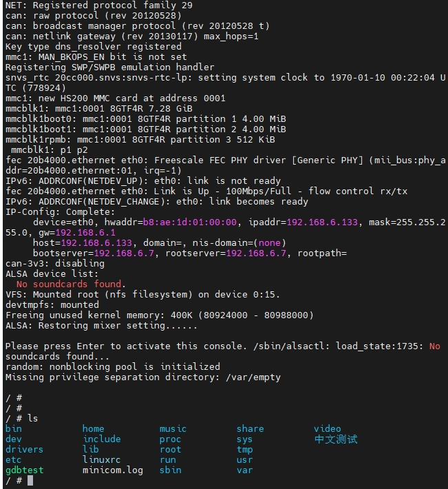Click the 'run' directory name
448x489 pixels.
tap(168, 459)
